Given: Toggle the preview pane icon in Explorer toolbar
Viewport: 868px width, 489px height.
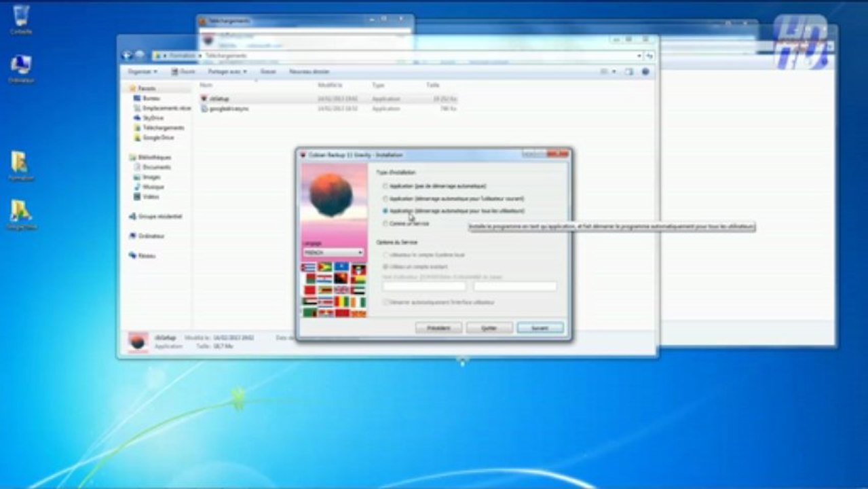Looking at the screenshot, I should click(629, 71).
